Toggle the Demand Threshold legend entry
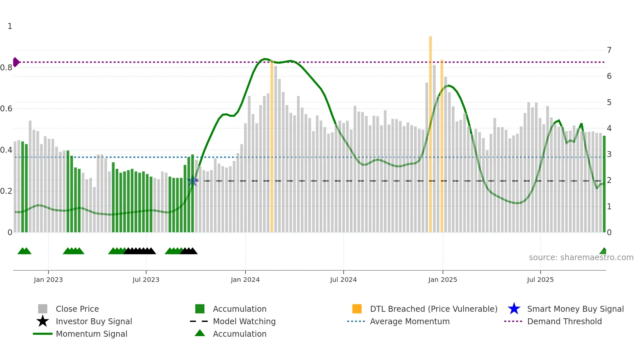 564,321
